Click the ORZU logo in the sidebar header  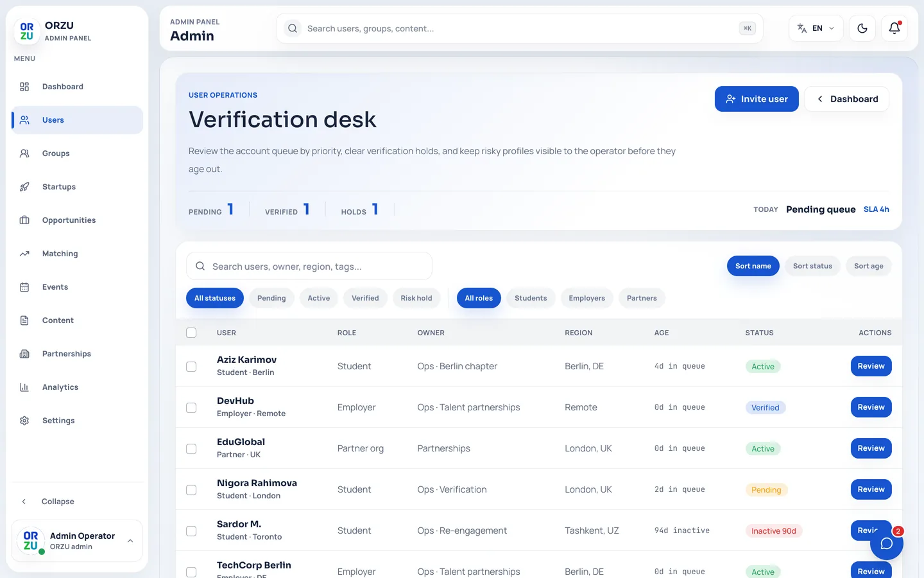(x=27, y=31)
